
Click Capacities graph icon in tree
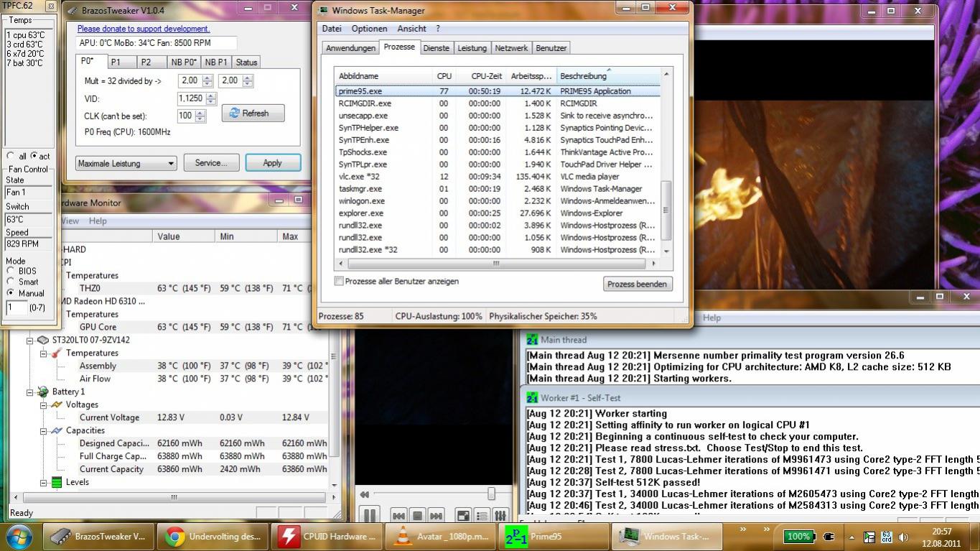57,430
